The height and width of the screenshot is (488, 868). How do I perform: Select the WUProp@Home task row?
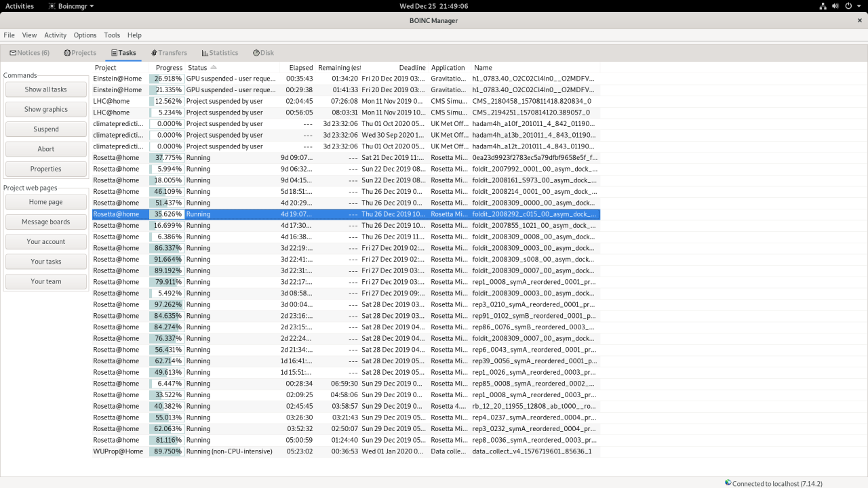(346, 451)
